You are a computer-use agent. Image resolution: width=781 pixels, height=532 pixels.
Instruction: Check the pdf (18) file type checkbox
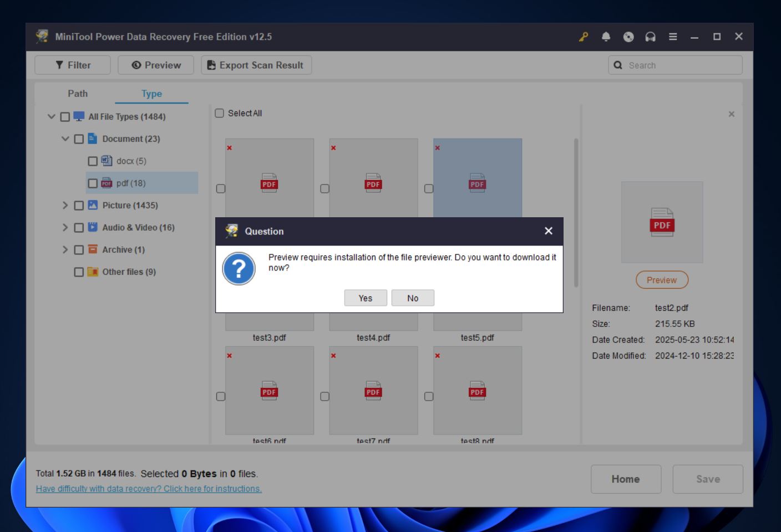pyautogui.click(x=93, y=183)
